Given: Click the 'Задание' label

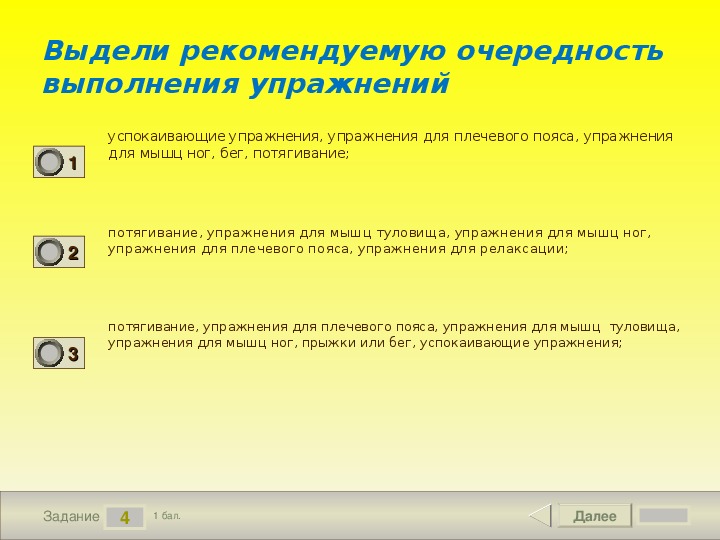Looking at the screenshot, I should tap(71, 516).
